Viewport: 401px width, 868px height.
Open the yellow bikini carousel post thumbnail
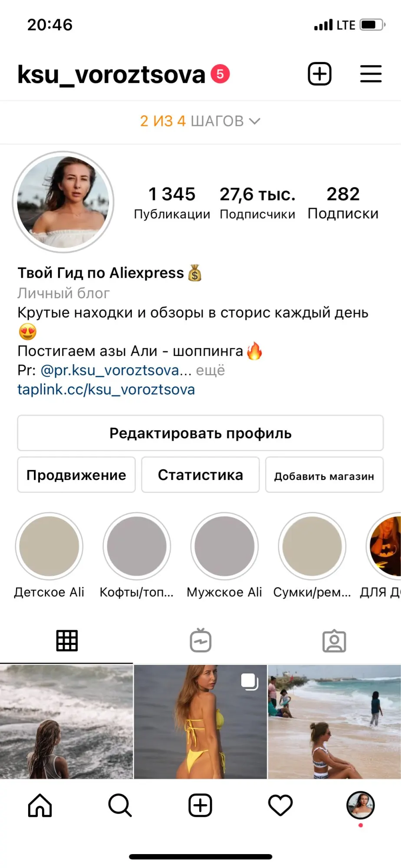point(200,722)
